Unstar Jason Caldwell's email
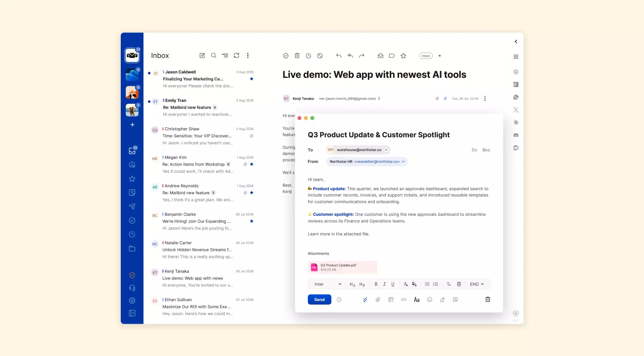This screenshot has width=644, height=356. coord(252,79)
